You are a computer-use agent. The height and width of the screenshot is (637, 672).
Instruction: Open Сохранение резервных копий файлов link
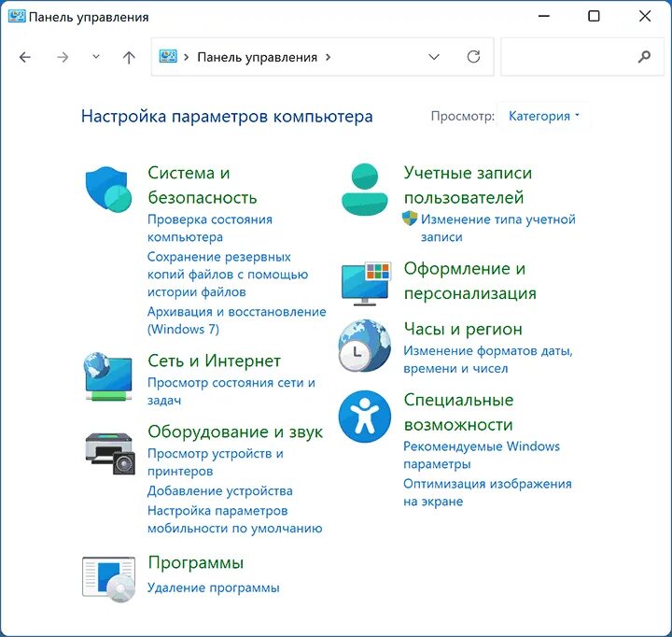click(x=228, y=274)
